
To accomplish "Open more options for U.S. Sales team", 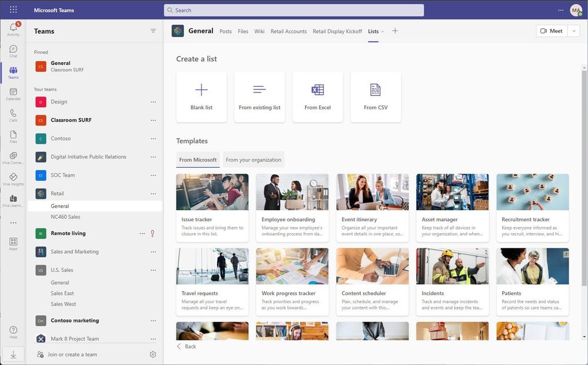I will (x=153, y=270).
